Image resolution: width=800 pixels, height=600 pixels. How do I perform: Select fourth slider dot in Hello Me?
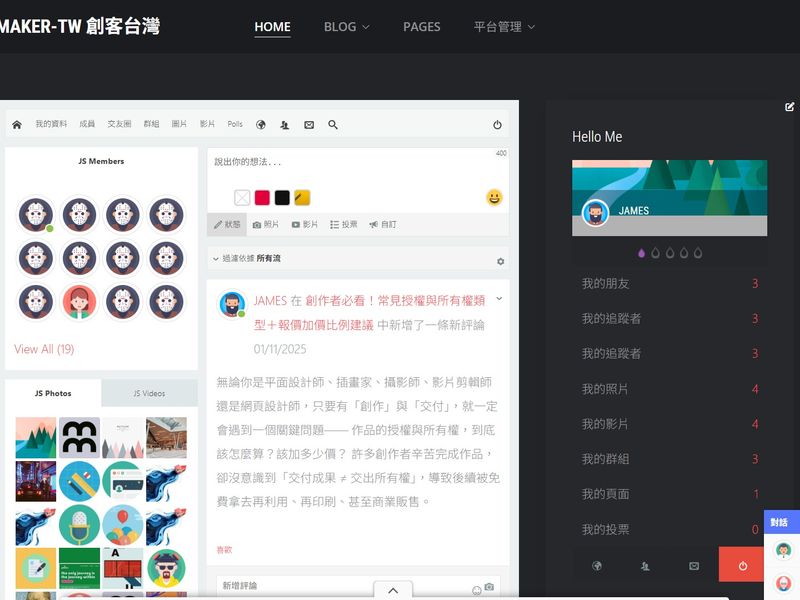(x=684, y=253)
